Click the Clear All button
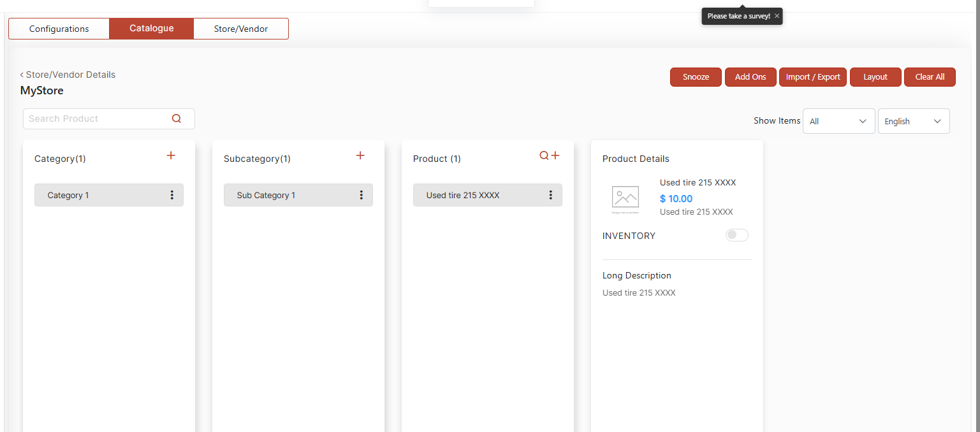 pos(930,77)
